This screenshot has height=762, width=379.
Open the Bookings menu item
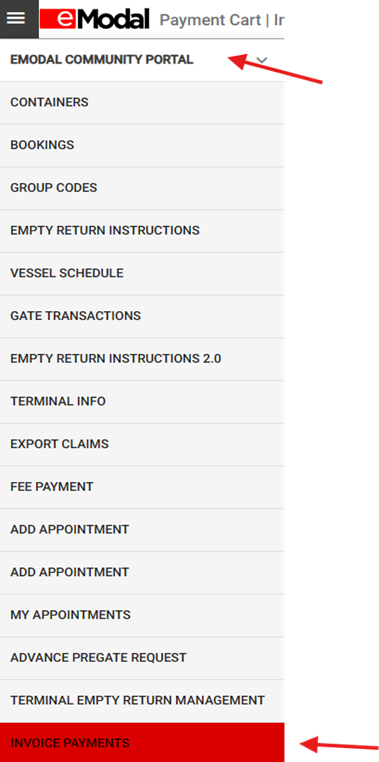click(x=142, y=145)
